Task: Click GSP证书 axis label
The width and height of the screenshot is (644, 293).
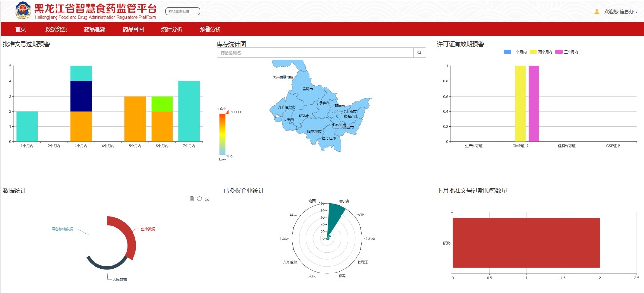Action: 613,146
